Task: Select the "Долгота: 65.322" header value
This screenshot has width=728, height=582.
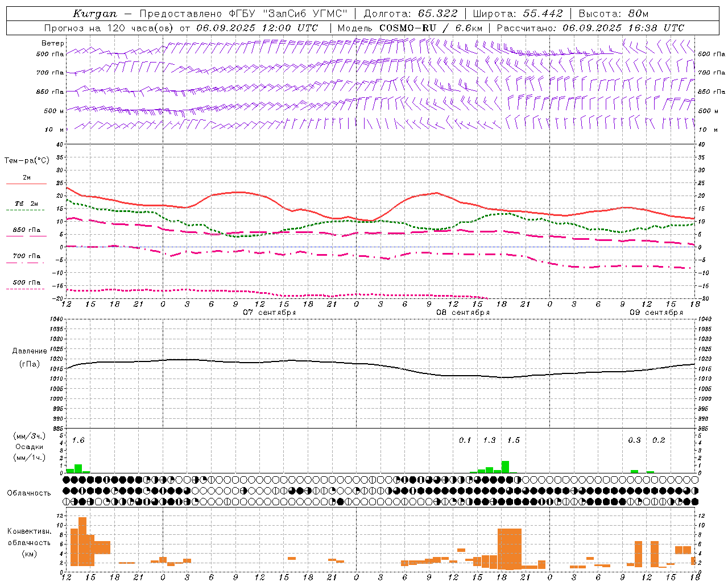Action: click(x=411, y=14)
